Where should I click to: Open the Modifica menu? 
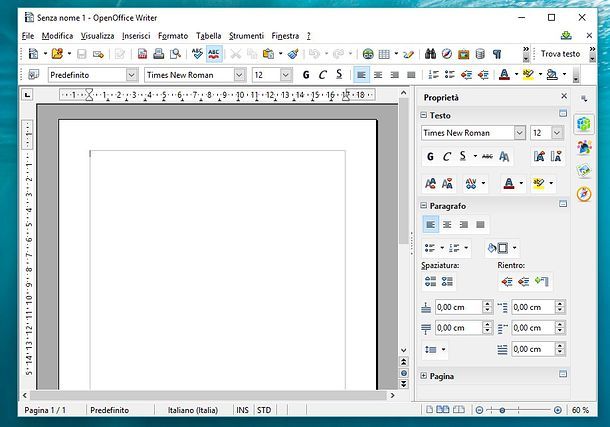(x=58, y=36)
